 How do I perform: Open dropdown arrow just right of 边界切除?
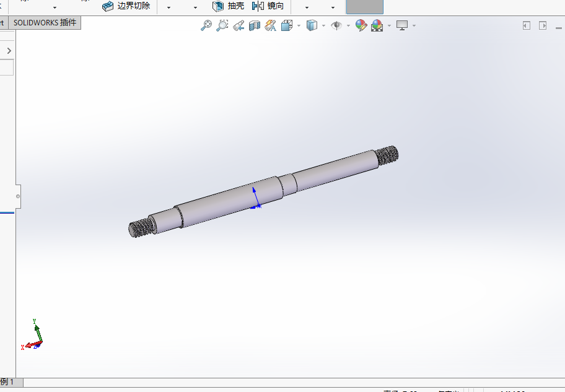(x=169, y=7)
